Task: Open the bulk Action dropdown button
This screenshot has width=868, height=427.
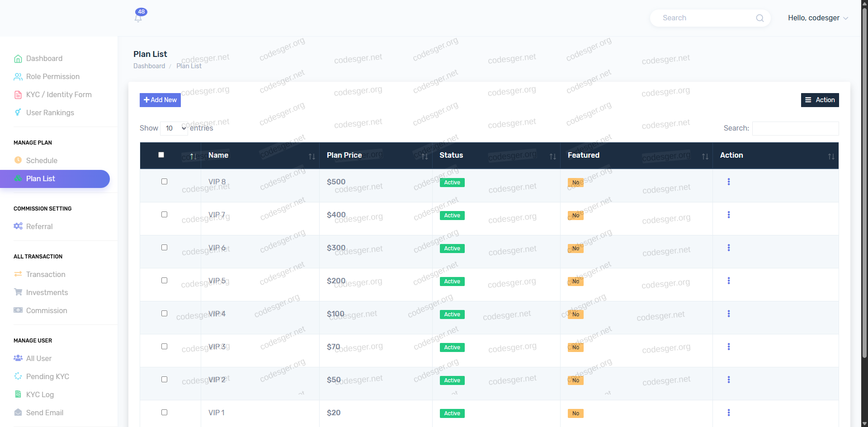Action: 820,100
